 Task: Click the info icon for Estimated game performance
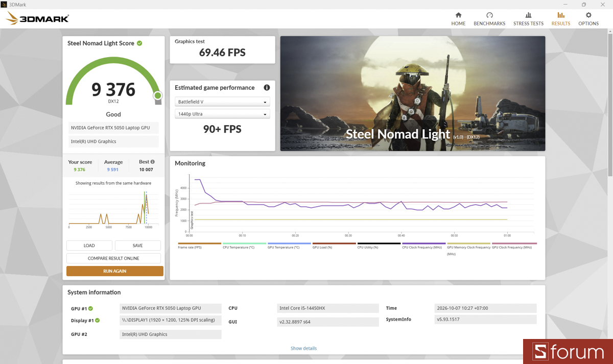coord(266,88)
